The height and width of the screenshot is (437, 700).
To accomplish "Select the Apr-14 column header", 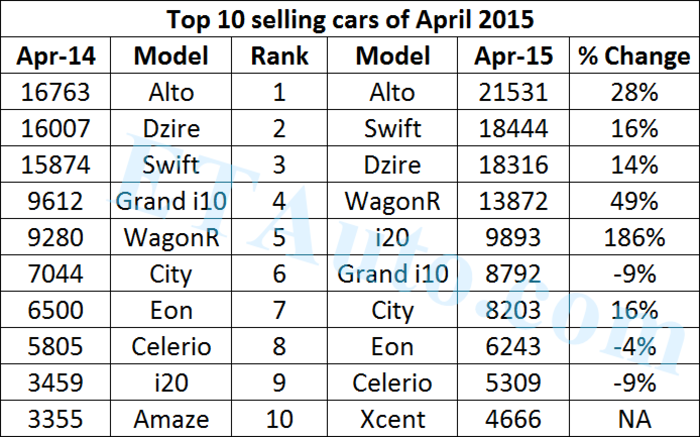I will [x=54, y=56].
